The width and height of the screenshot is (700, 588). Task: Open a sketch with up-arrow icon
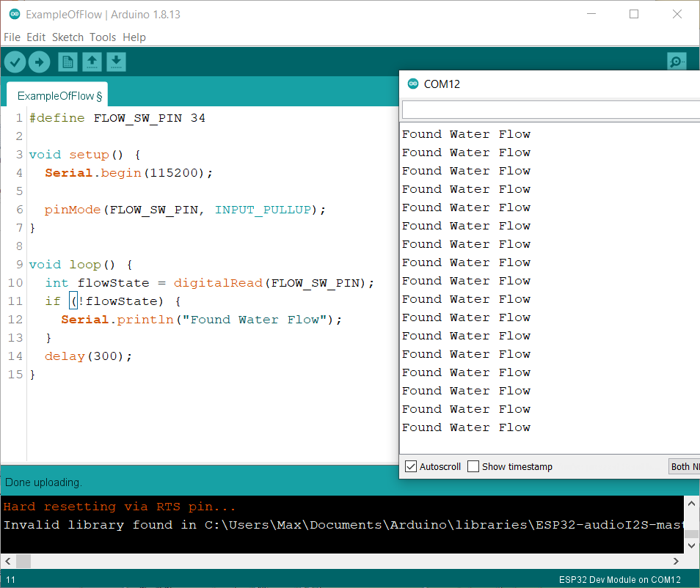pyautogui.click(x=92, y=62)
